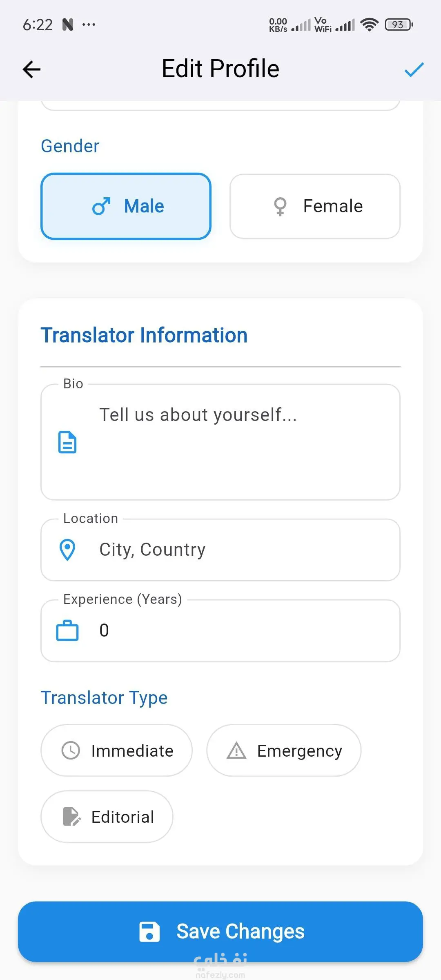Toggle the Immediate translator type chip

tap(116, 751)
